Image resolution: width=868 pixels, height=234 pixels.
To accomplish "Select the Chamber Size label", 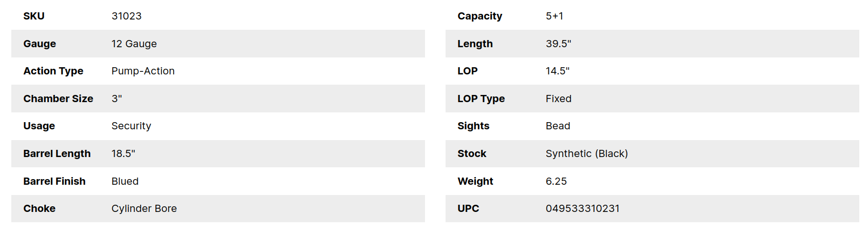I will pos(58,99).
